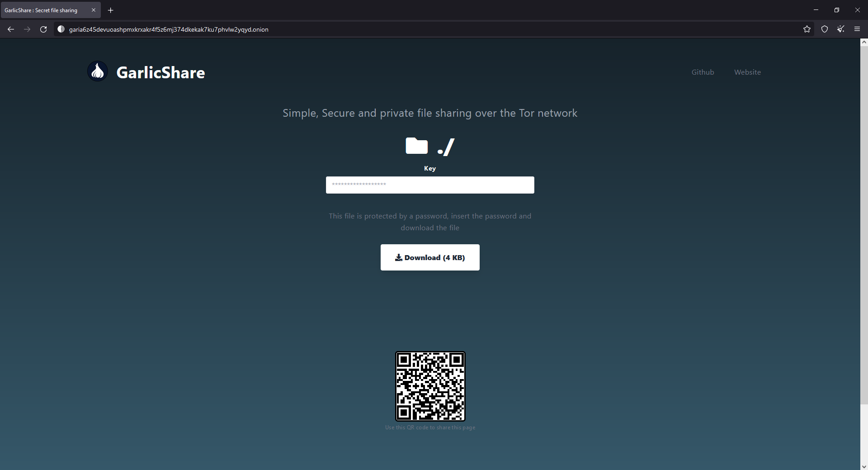Bookmark this page with the star icon
This screenshot has height=470, width=868.
point(807,29)
